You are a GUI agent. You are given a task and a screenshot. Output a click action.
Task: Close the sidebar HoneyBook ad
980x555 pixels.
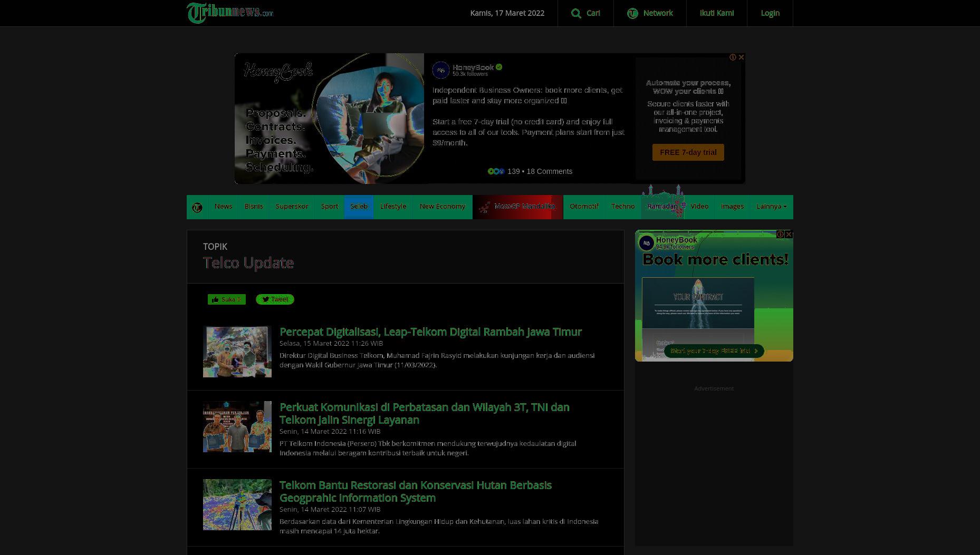pyautogui.click(x=789, y=234)
